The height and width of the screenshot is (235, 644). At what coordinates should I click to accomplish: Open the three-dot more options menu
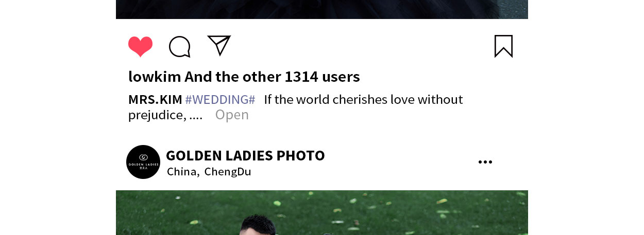coord(485,162)
